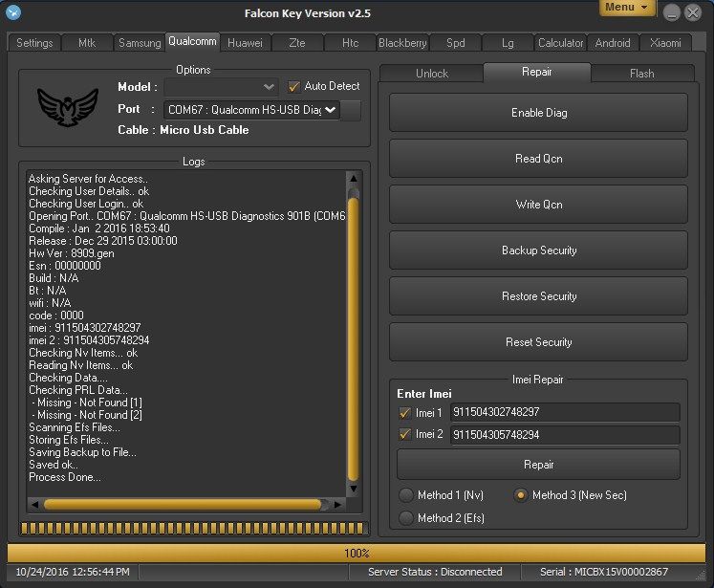The width and height of the screenshot is (714, 588).
Task: Click log line 'imei 2 : 911504305748294'
Action: coord(89,340)
